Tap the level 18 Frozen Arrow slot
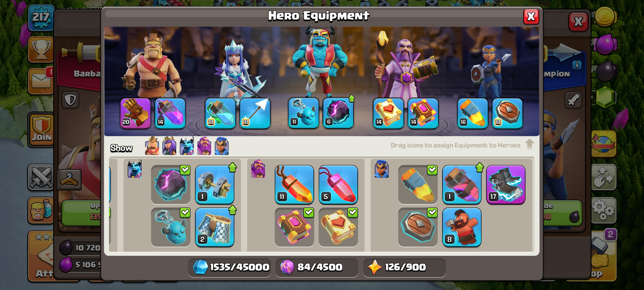This screenshot has width=644, height=290. (x=255, y=113)
